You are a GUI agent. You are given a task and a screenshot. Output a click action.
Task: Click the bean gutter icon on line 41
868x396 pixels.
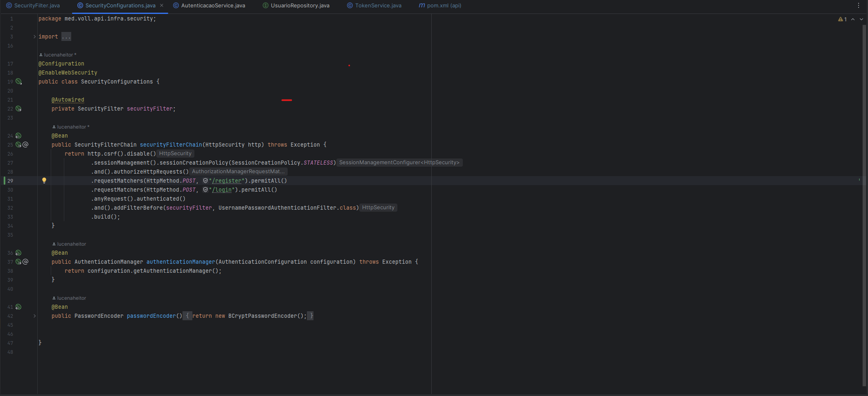pyautogui.click(x=18, y=307)
